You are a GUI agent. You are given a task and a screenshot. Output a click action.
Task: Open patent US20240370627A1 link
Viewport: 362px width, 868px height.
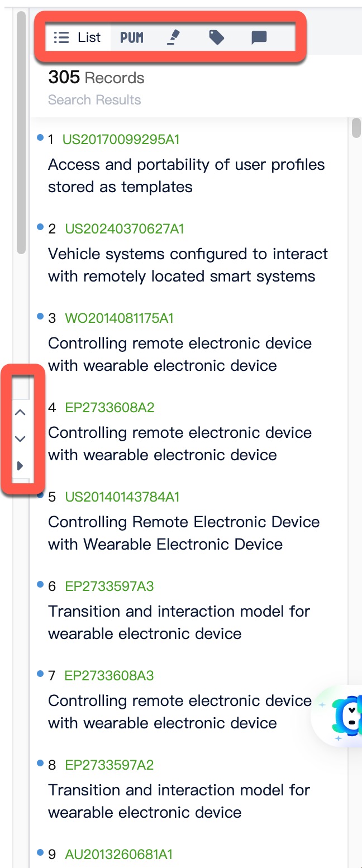[125, 229]
